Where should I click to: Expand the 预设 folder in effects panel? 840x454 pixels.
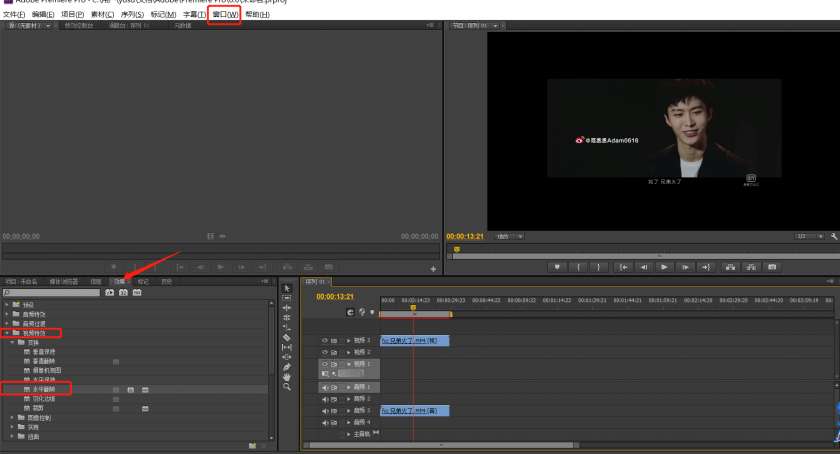pyautogui.click(x=7, y=304)
